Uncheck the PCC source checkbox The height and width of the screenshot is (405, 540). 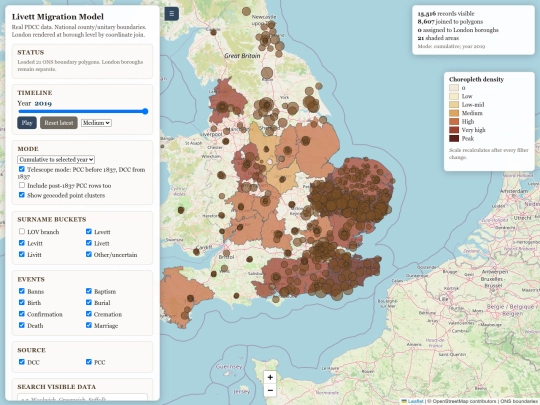(x=89, y=362)
